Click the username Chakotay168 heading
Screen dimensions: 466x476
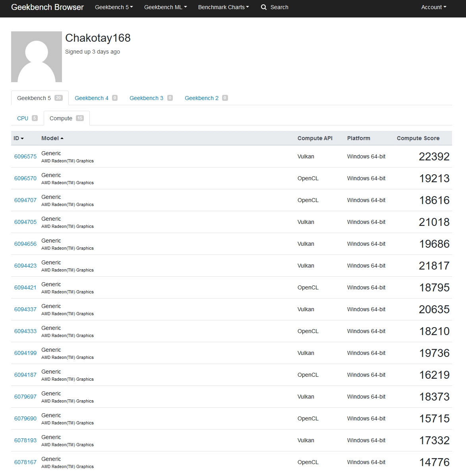click(x=98, y=38)
